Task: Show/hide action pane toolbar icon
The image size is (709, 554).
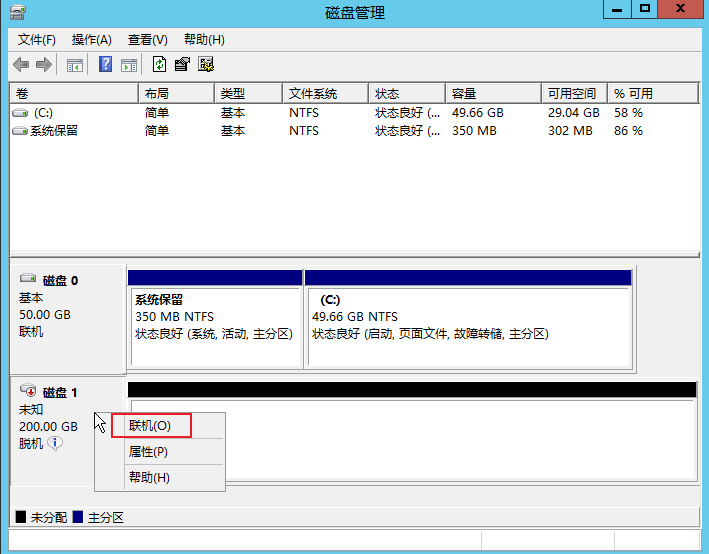Action: [x=129, y=65]
